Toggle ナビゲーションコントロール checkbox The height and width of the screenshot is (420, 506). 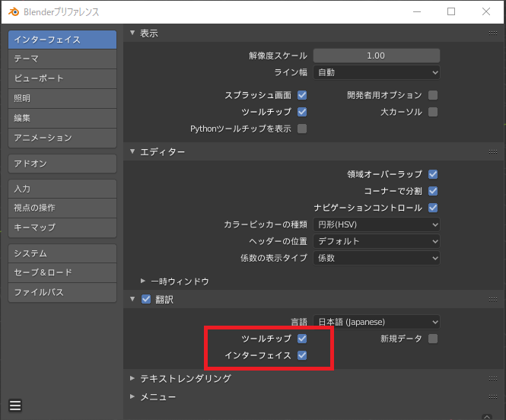click(x=433, y=208)
